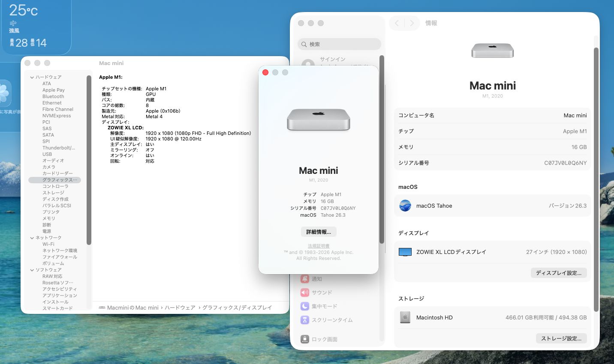Collapse the ハードウェア section
The height and width of the screenshot is (364, 614).
32,77
